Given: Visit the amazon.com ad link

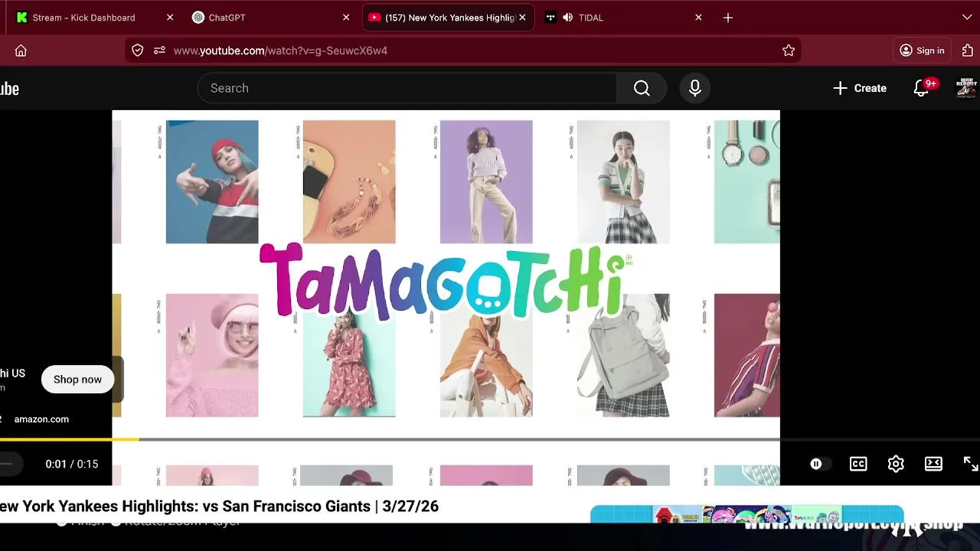Looking at the screenshot, I should [41, 419].
